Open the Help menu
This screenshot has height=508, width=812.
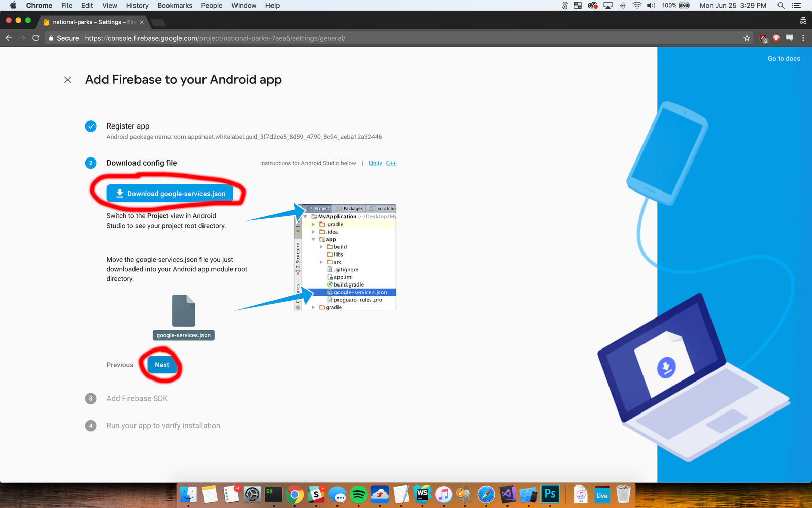pos(272,5)
